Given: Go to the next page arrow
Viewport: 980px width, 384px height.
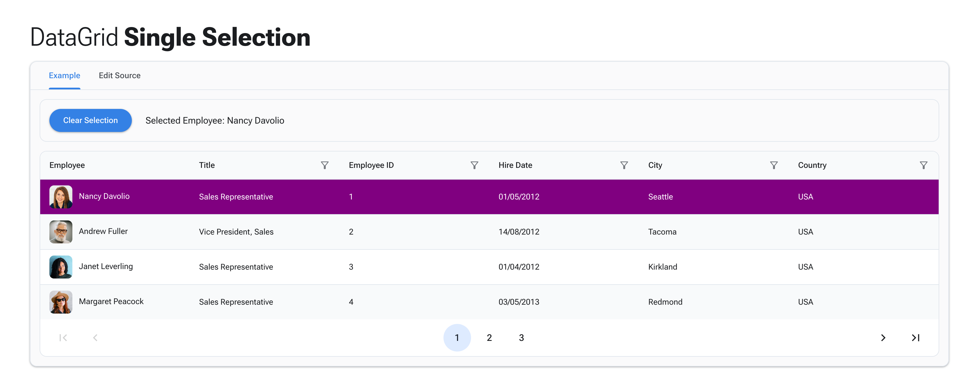Looking at the screenshot, I should pos(883,337).
